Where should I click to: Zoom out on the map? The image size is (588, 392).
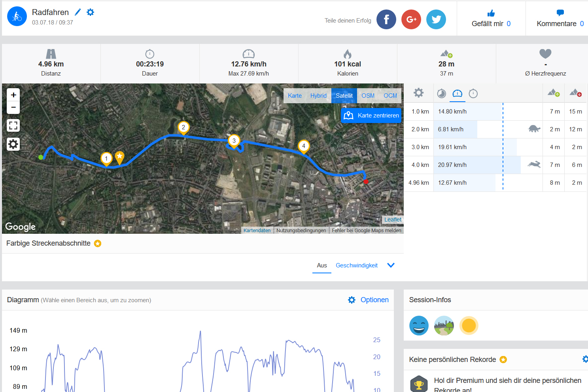coord(13,108)
